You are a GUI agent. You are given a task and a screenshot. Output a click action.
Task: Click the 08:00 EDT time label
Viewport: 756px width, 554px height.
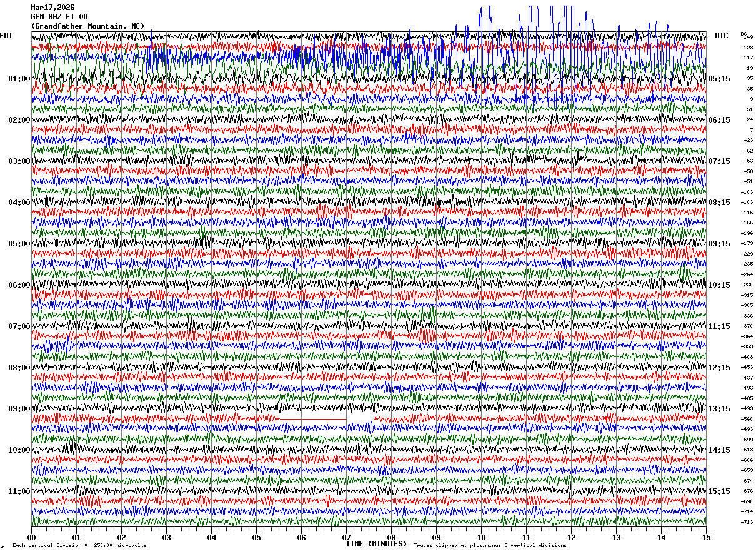point(19,368)
